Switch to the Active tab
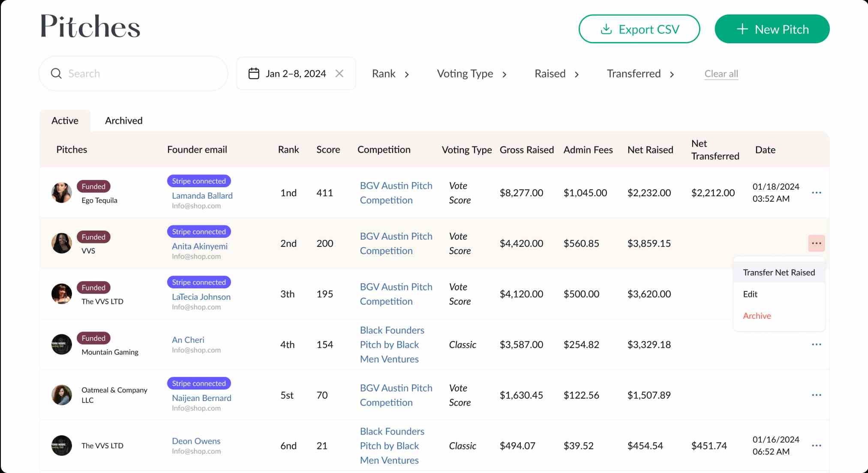868x473 pixels. point(65,120)
